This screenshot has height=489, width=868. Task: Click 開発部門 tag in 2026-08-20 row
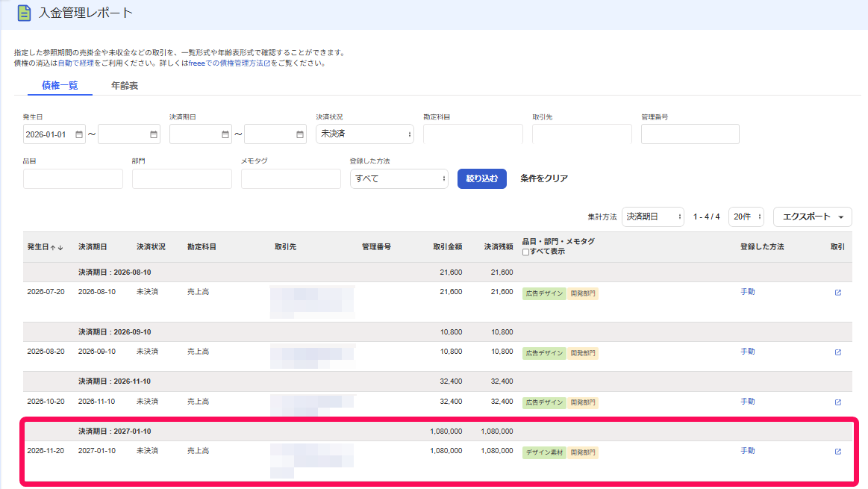pos(583,353)
